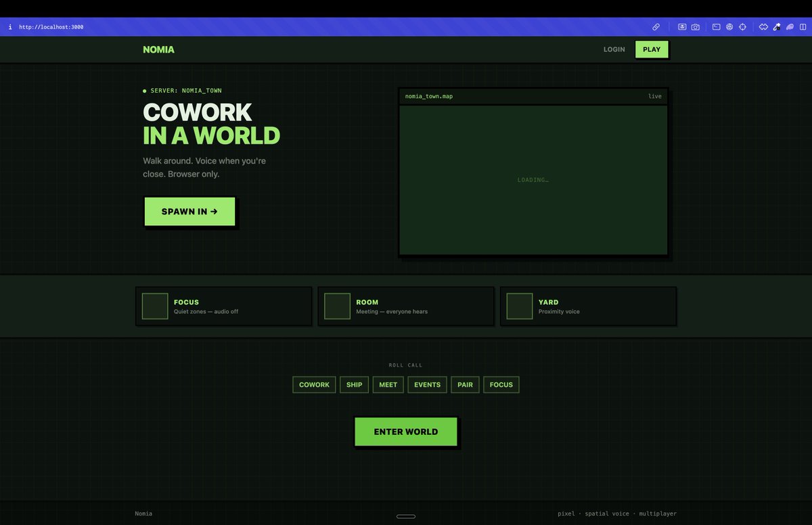812x525 pixels.
Task: Click the PLAY button in header
Action: coord(652,49)
